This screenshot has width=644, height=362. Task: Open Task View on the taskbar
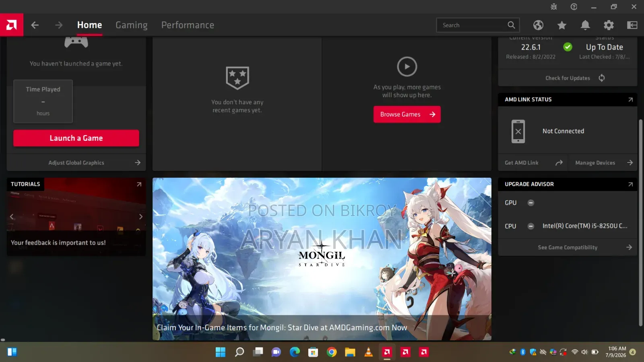(x=258, y=352)
